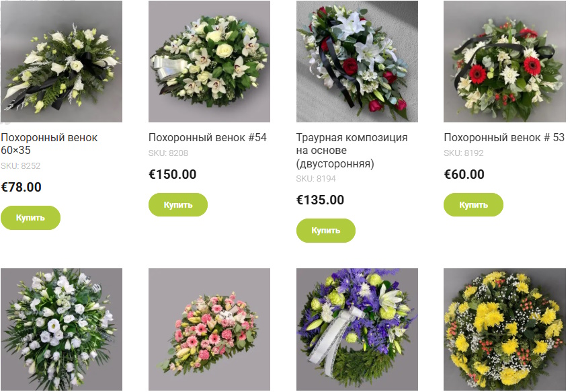Click the Купить button under Похоронный венок #54
This screenshot has width=574, height=392.
coord(178,204)
